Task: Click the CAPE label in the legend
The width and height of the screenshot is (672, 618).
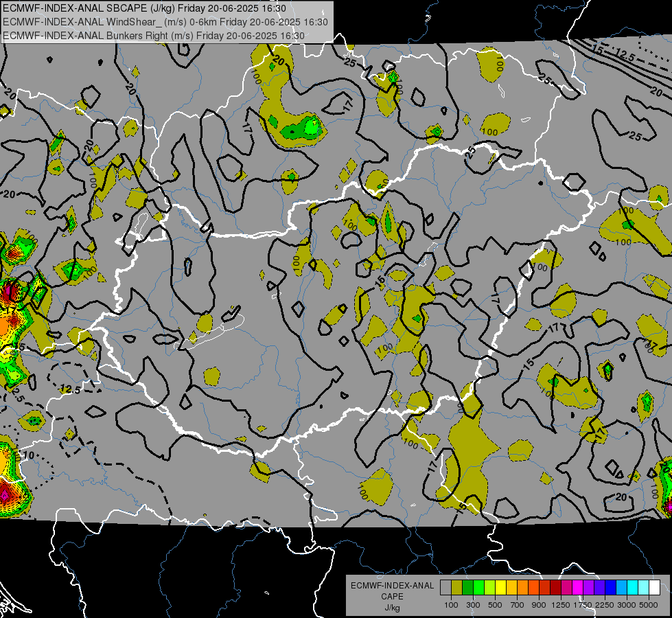Action: tap(392, 597)
